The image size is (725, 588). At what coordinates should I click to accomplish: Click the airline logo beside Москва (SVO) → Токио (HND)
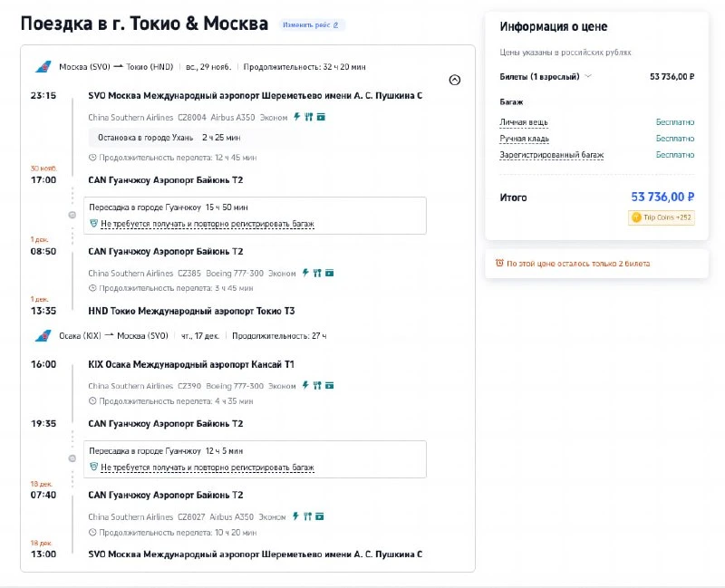click(x=43, y=67)
